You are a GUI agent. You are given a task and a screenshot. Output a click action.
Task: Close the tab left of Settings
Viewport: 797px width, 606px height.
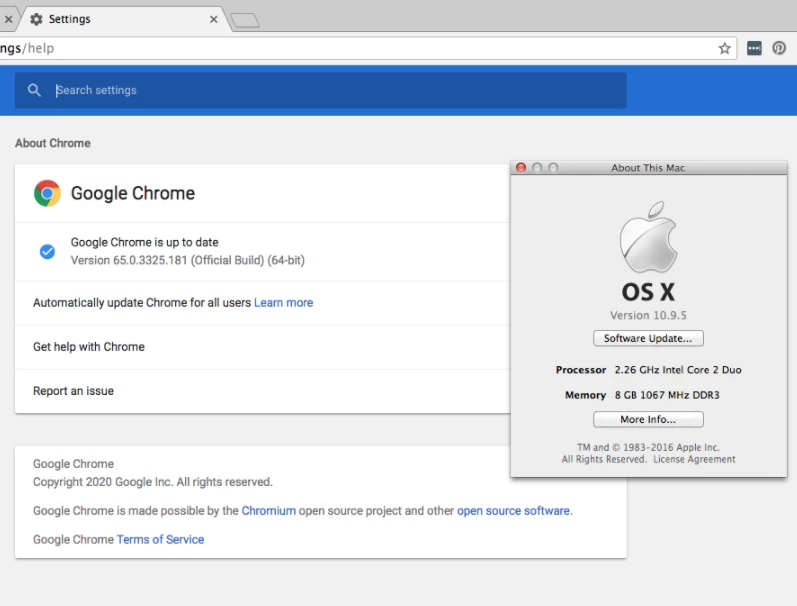coord(8,19)
